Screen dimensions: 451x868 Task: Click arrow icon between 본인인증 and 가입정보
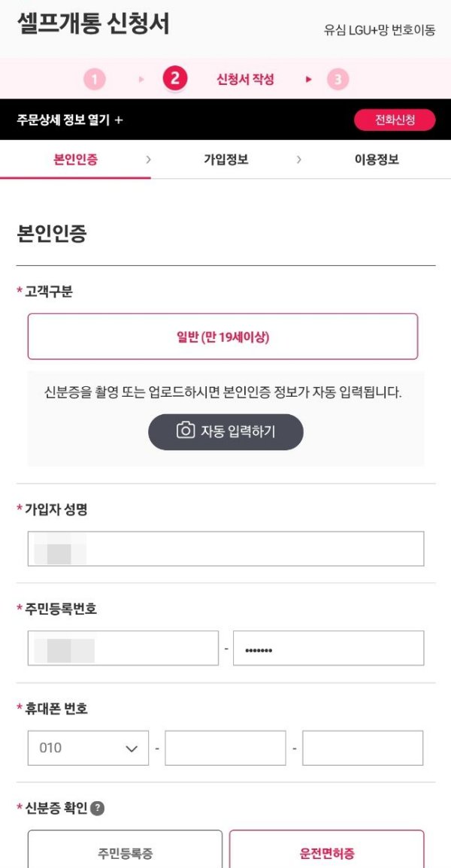tap(149, 159)
